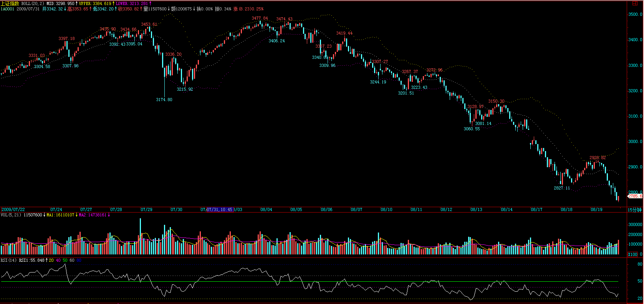Click the amplitude value 振0.34%
644x304 pixels.
[223, 9]
